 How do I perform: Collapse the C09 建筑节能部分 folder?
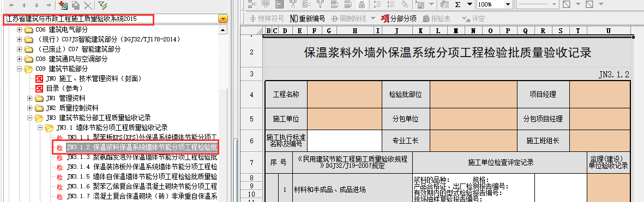pos(19,69)
